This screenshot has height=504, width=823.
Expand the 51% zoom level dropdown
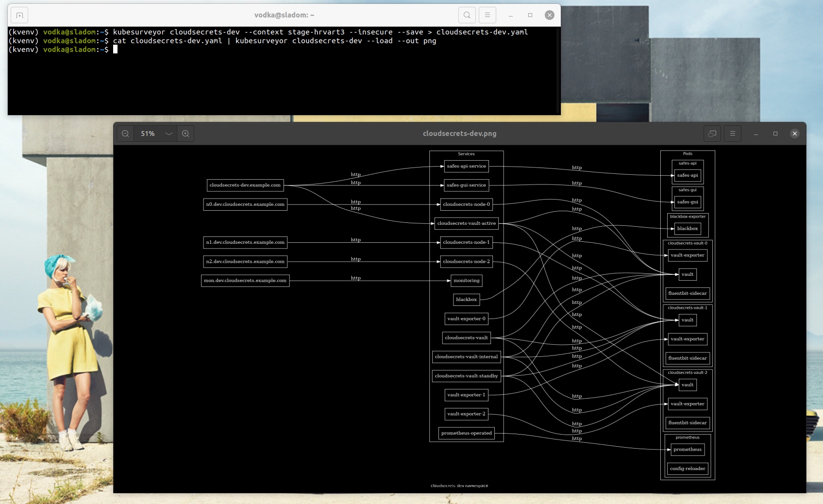point(168,134)
